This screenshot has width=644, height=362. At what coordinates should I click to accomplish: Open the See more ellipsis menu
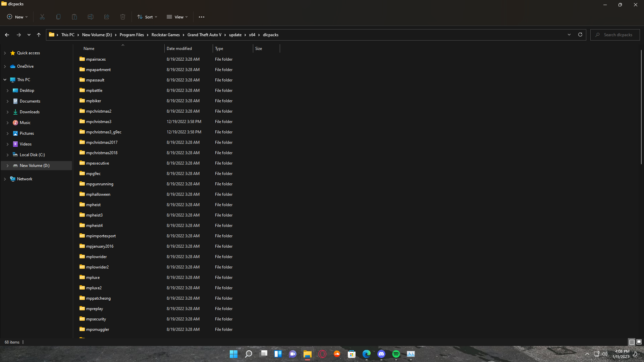tap(202, 17)
